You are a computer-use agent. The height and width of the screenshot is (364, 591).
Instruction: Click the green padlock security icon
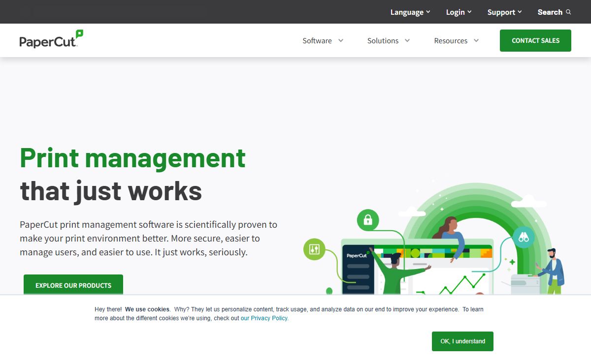coord(368,220)
